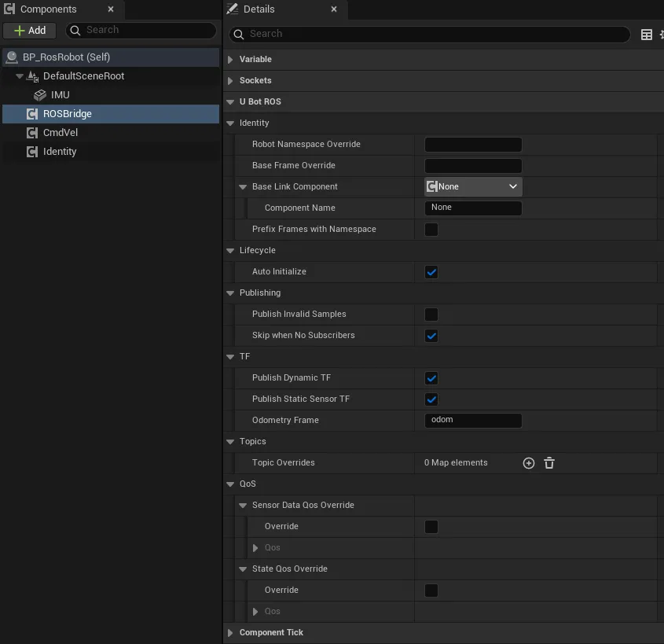Enable Override under State Qos Override

tap(431, 591)
